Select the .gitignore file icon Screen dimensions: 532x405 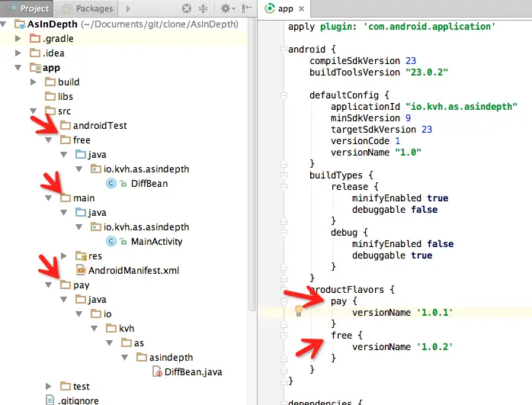pyautogui.click(x=50, y=400)
